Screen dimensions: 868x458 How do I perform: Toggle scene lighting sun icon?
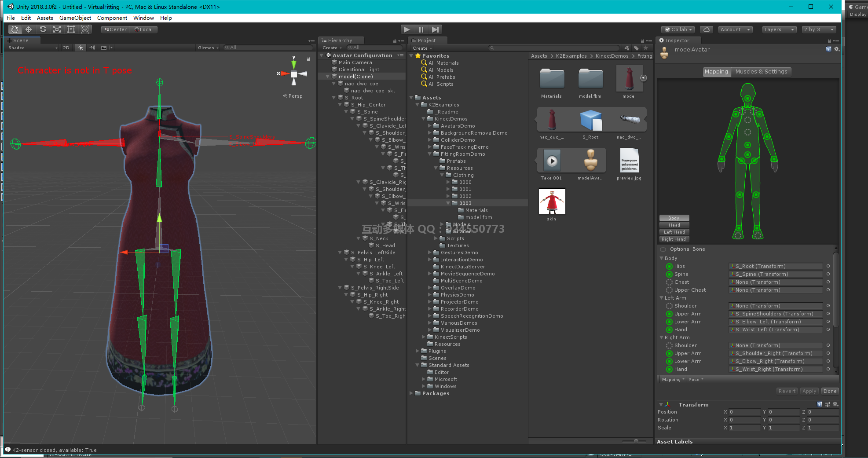point(81,48)
